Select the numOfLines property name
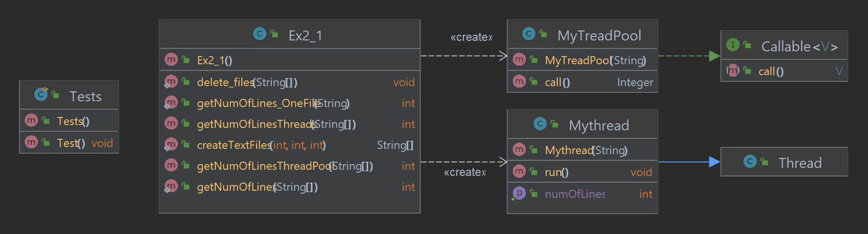 click(575, 194)
